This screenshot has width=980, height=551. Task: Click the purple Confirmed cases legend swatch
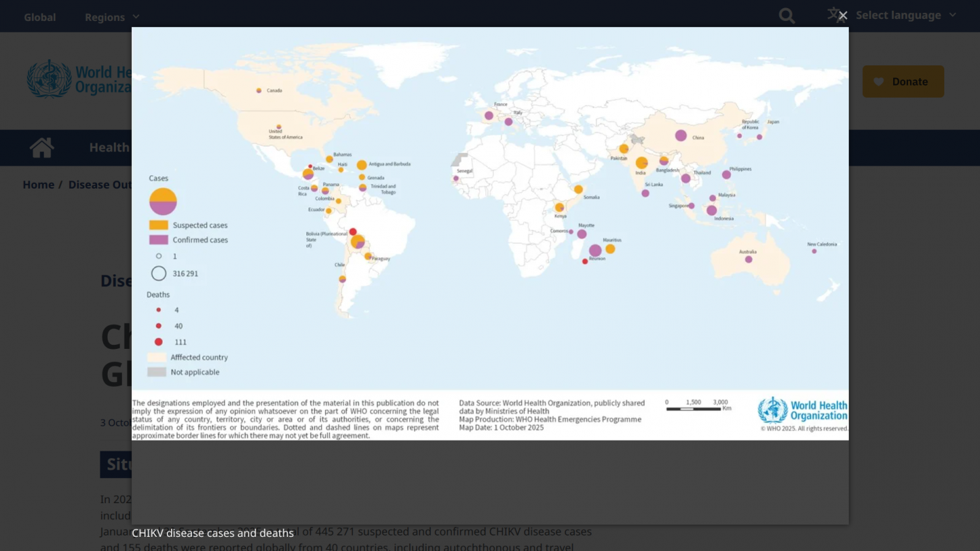click(x=158, y=240)
